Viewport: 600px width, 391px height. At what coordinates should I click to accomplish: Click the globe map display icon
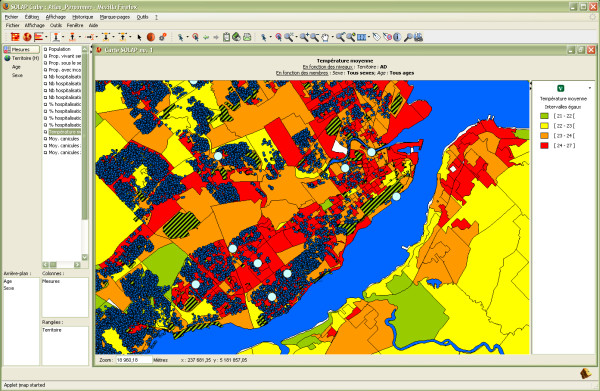[27, 37]
